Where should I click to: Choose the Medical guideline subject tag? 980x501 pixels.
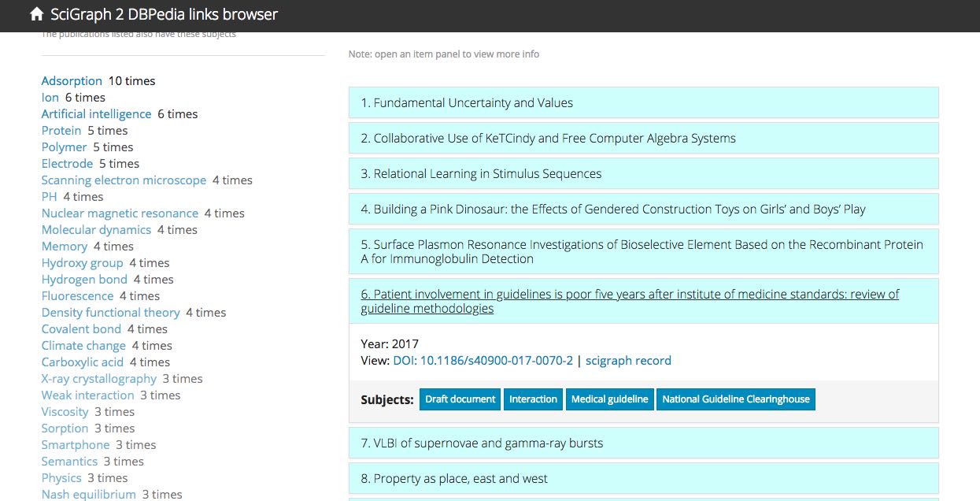610,399
